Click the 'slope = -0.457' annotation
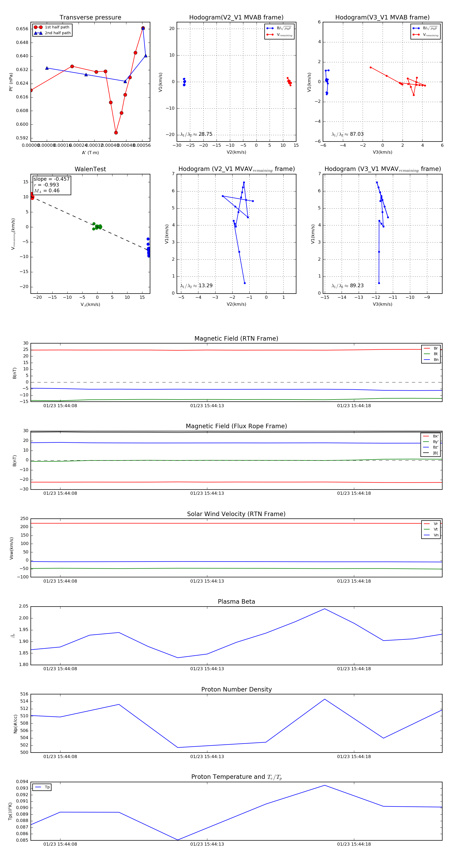This screenshot has width=473, height=868. coord(52,179)
